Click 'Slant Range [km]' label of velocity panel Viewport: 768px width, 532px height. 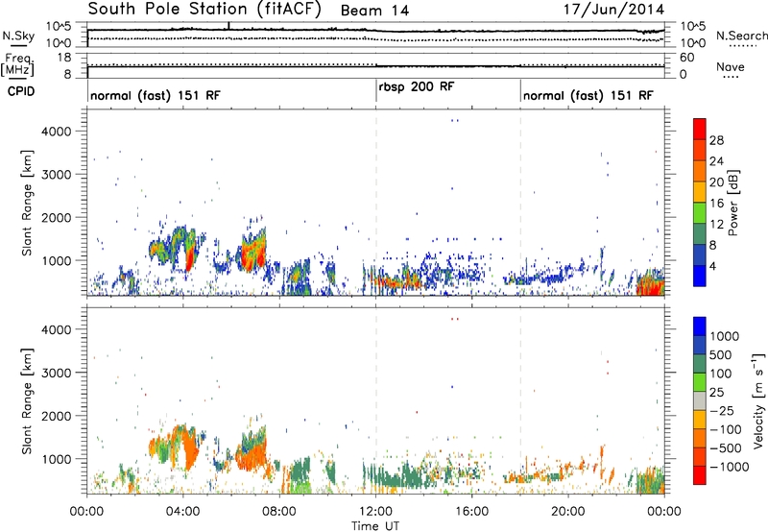[27, 401]
